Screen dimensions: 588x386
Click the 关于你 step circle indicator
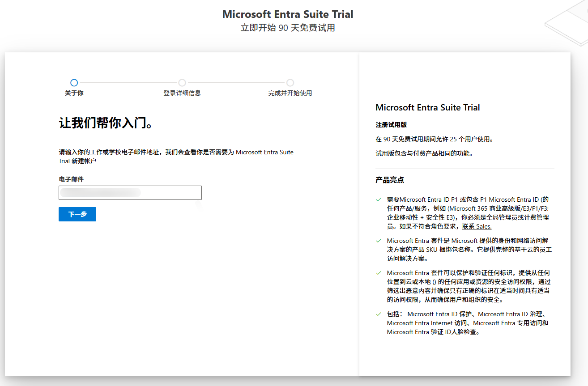point(74,83)
